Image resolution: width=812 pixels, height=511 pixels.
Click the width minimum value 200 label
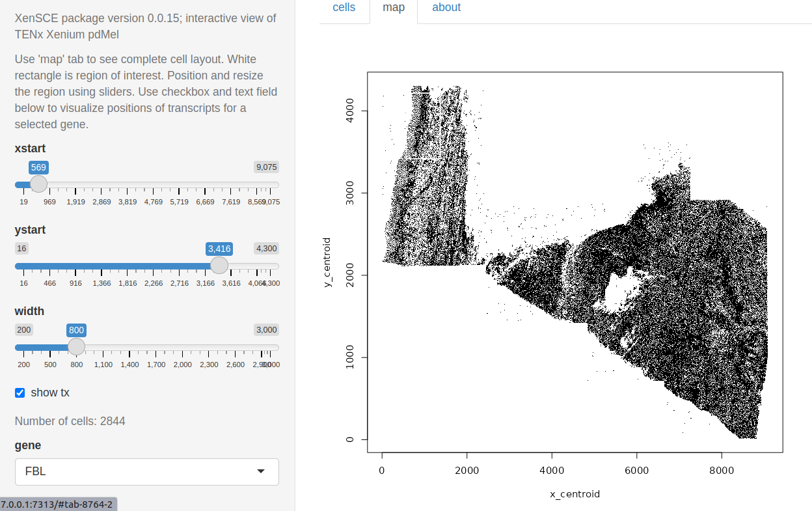pyautogui.click(x=24, y=330)
